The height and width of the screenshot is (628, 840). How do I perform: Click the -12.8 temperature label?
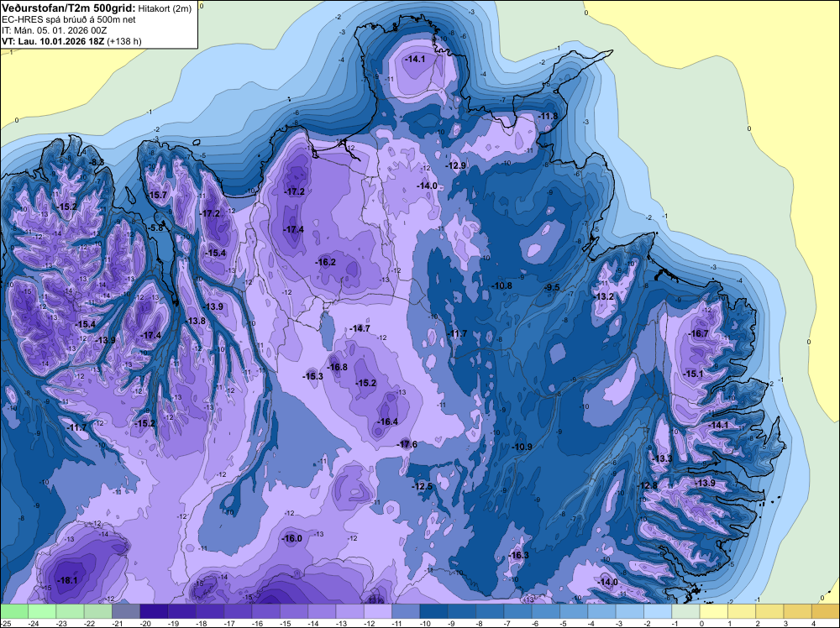pos(647,485)
